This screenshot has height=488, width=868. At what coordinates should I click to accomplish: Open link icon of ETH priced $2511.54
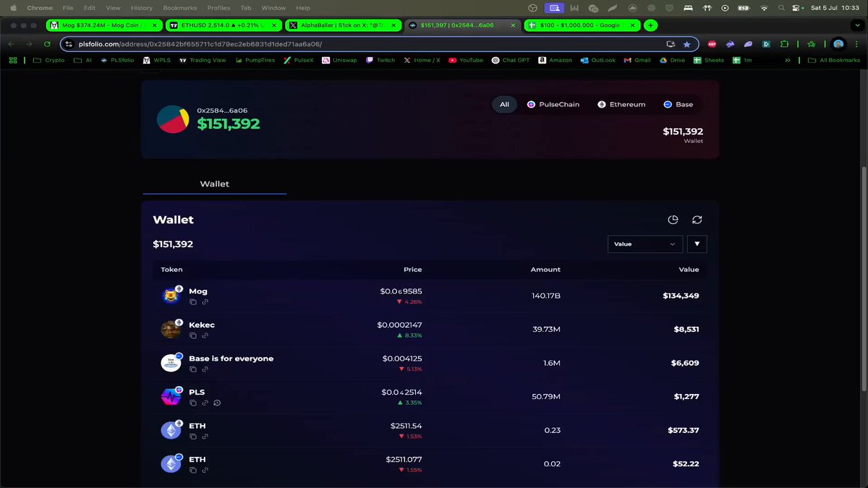click(205, 436)
